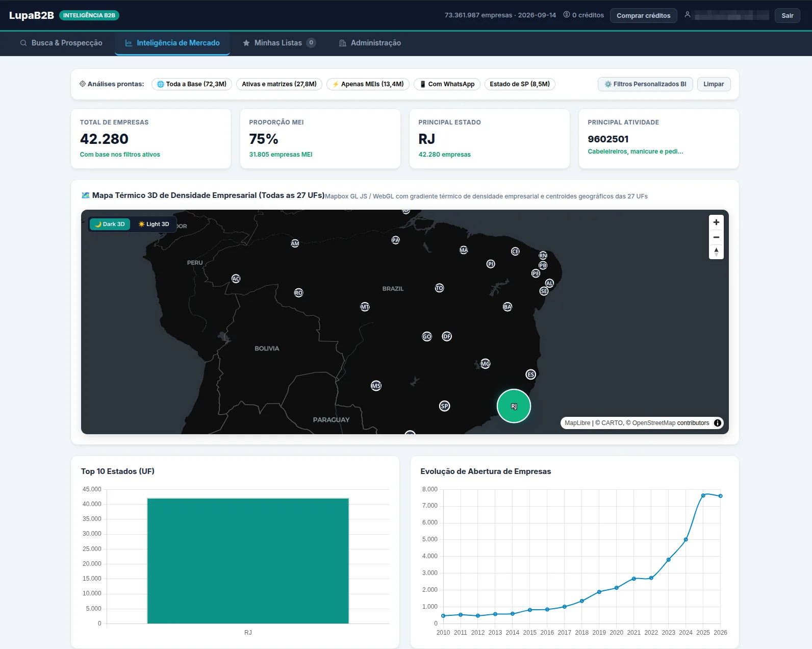
Task: Click the AM state marker on map
Action: point(295,243)
